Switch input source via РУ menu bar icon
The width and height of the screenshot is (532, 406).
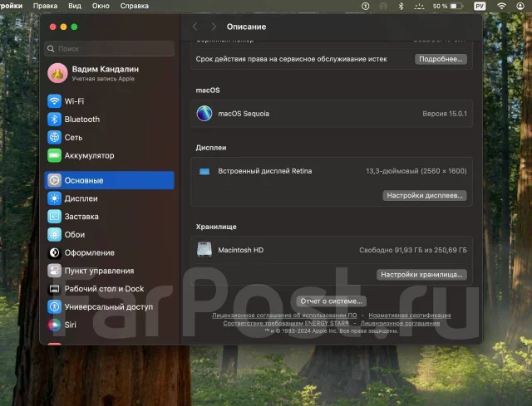click(480, 6)
